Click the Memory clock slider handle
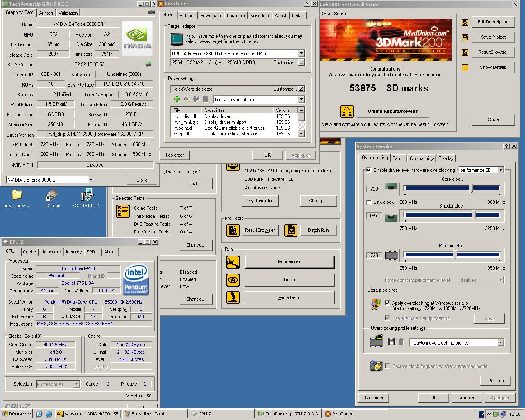 [455, 255]
